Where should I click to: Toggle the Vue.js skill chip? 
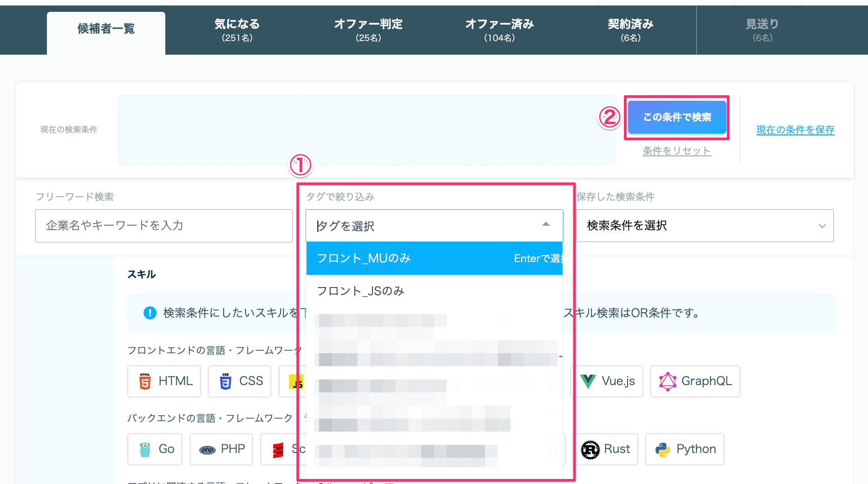(x=607, y=381)
